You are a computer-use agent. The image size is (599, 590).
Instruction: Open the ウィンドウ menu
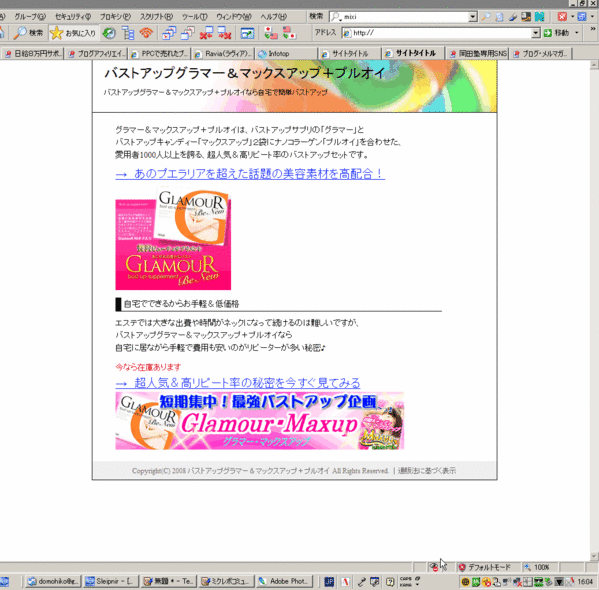pyautogui.click(x=234, y=16)
